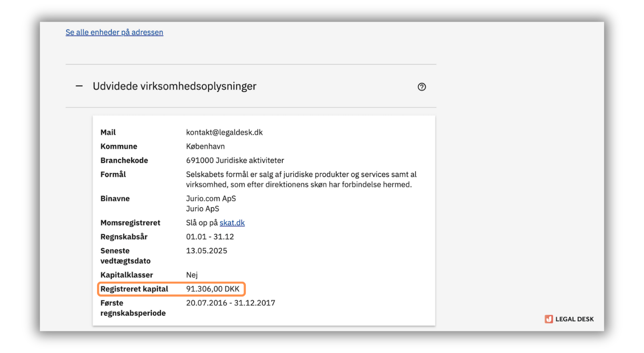Select the '691000 Juridiske aktiviteter' text
Screen dimensions: 644x353
click(x=235, y=160)
